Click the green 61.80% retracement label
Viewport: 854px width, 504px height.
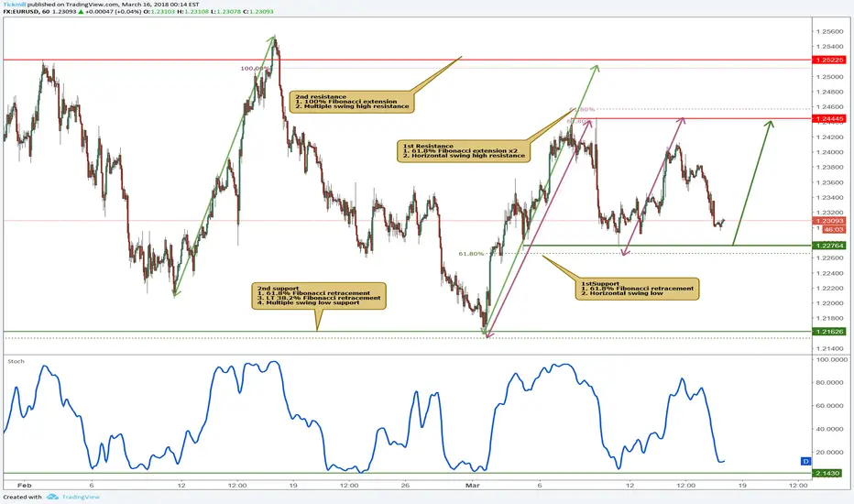pyautogui.click(x=471, y=254)
